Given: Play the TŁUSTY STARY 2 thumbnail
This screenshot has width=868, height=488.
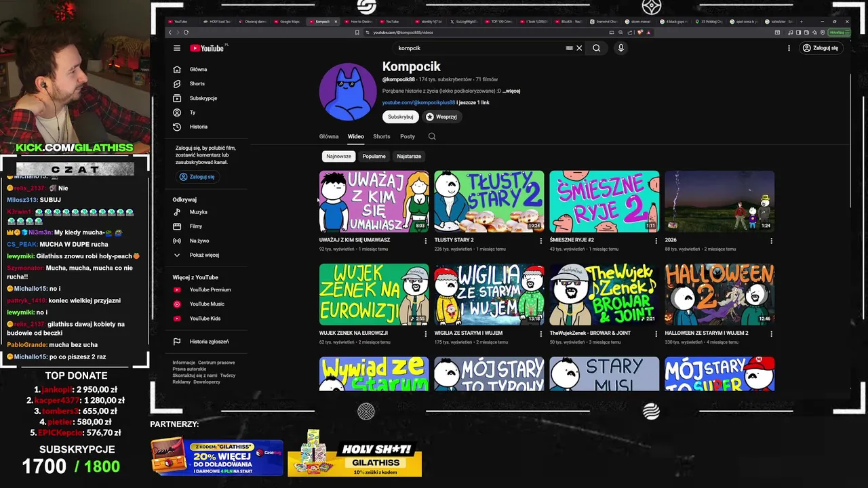Looking at the screenshot, I should 489,201.
